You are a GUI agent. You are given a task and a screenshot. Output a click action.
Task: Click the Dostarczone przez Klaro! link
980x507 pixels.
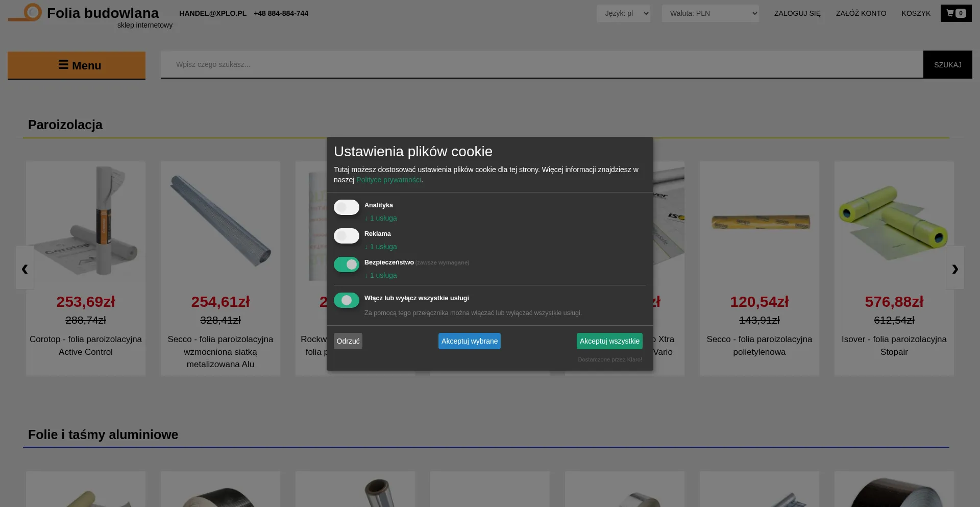(x=610, y=359)
